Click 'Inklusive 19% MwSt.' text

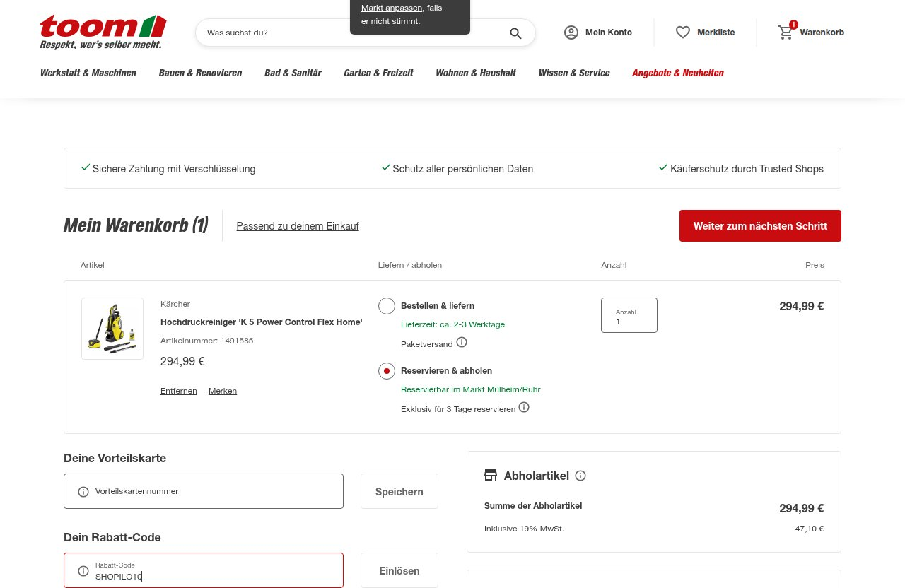tap(524, 529)
